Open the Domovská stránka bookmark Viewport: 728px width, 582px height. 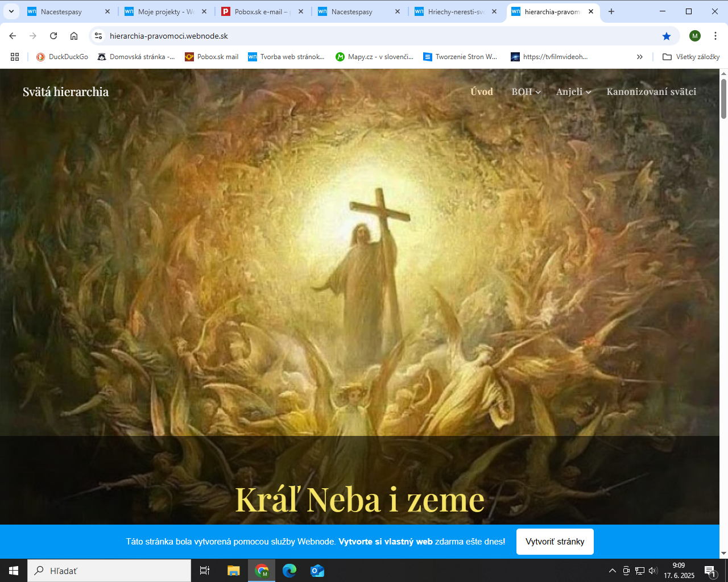click(136, 57)
